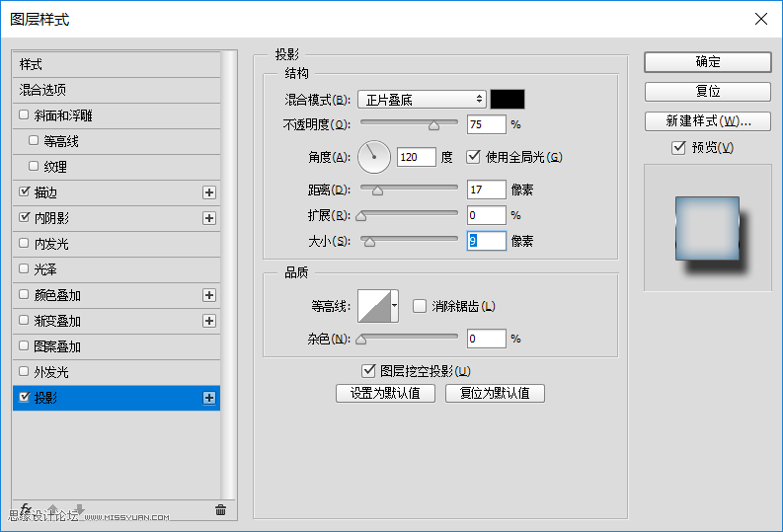The image size is (783, 532).
Task: Click the style preview thumbnail
Action: [708, 228]
